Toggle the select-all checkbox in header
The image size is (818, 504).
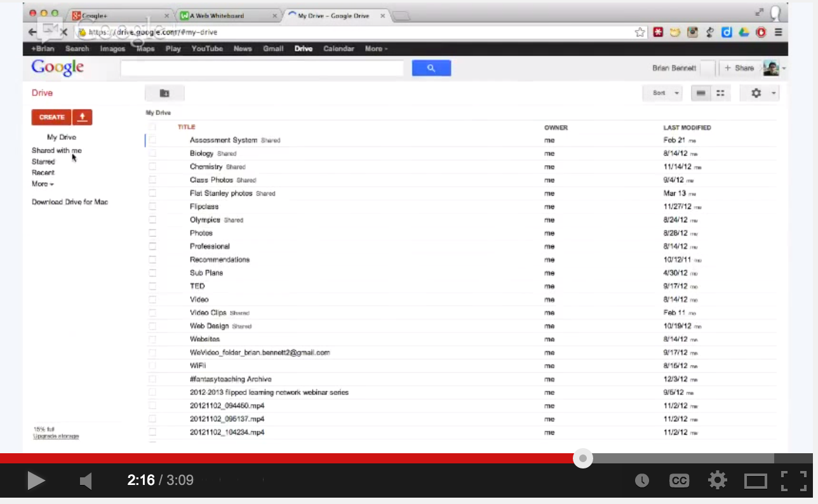(152, 127)
